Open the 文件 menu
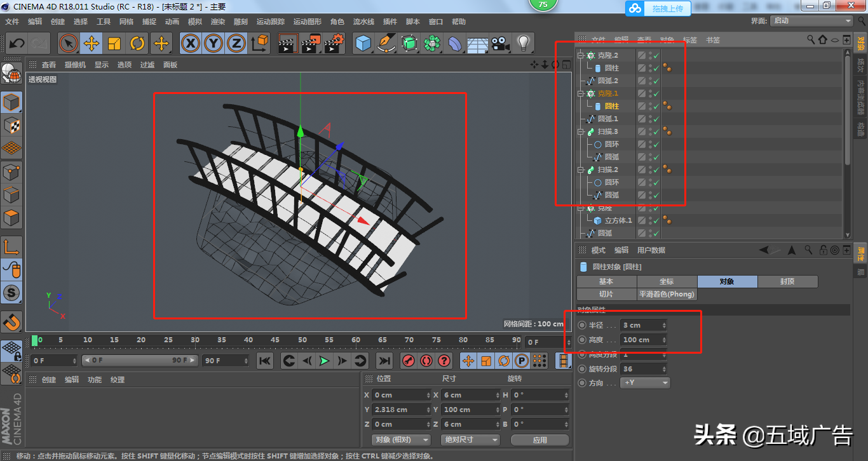868x461 pixels. (12, 22)
